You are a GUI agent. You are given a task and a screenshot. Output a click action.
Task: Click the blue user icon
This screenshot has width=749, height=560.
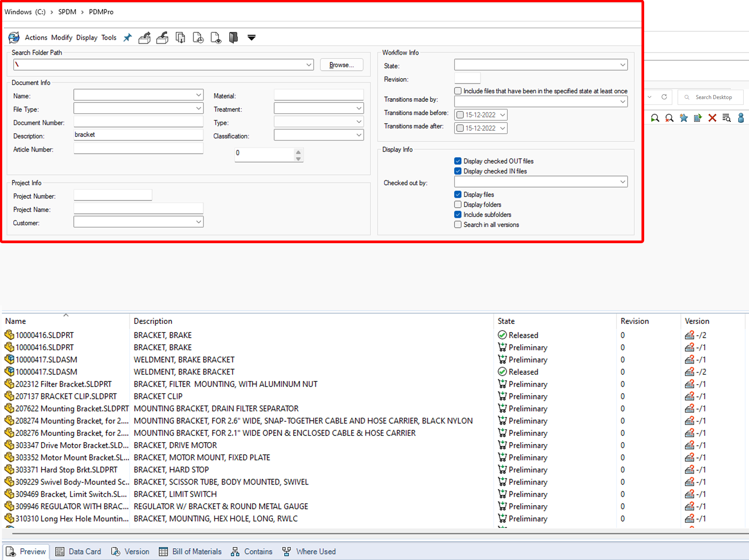[x=741, y=118]
